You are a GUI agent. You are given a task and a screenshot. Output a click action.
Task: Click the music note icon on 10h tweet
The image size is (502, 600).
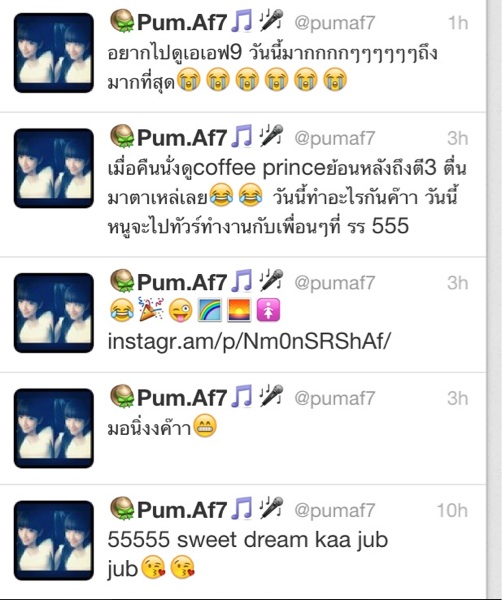[242, 508]
